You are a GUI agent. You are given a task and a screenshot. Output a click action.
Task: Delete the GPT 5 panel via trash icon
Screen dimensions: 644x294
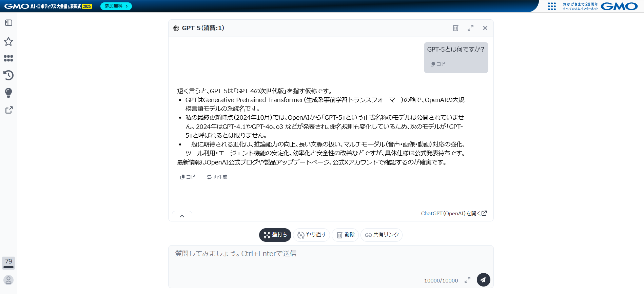click(x=455, y=28)
